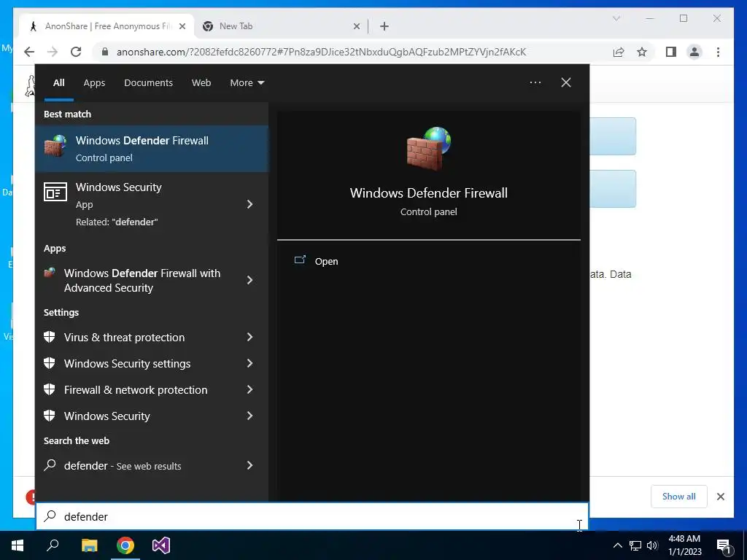Open the More filter dropdown
The width and height of the screenshot is (747, 560).
pyautogui.click(x=247, y=83)
